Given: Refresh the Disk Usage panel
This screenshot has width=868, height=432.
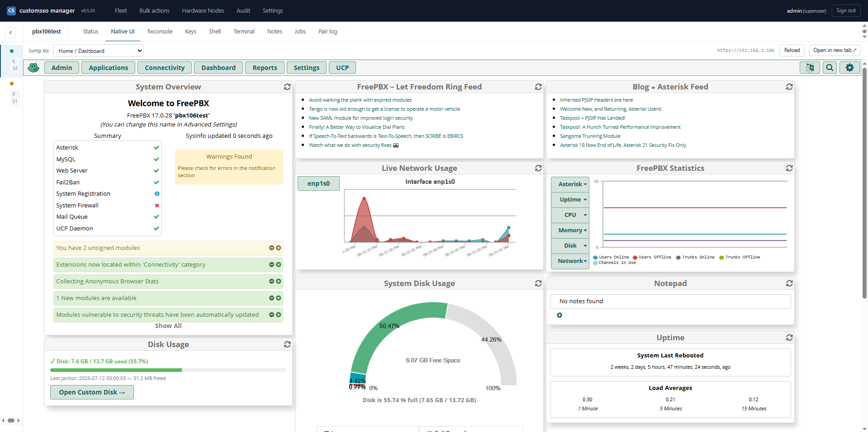Looking at the screenshot, I should pos(287,344).
